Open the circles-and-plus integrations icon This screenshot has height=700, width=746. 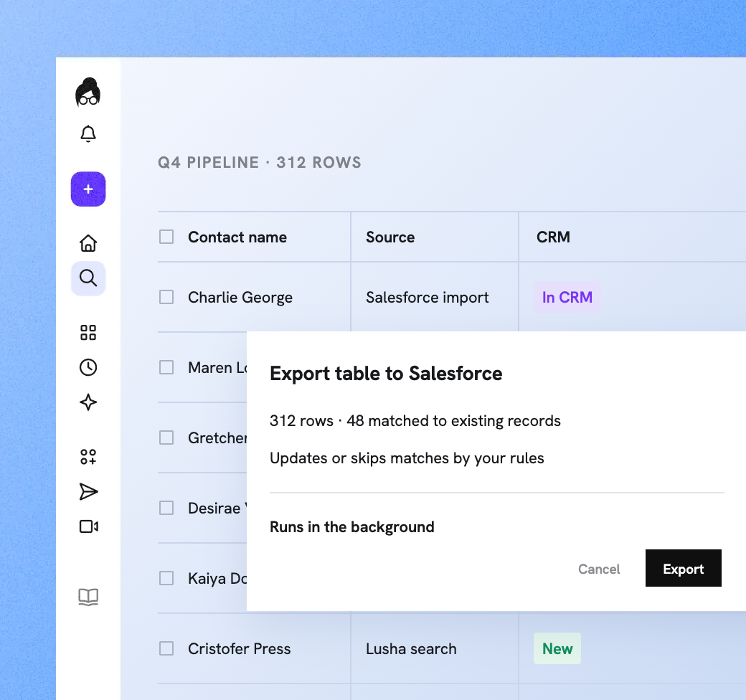(88, 457)
